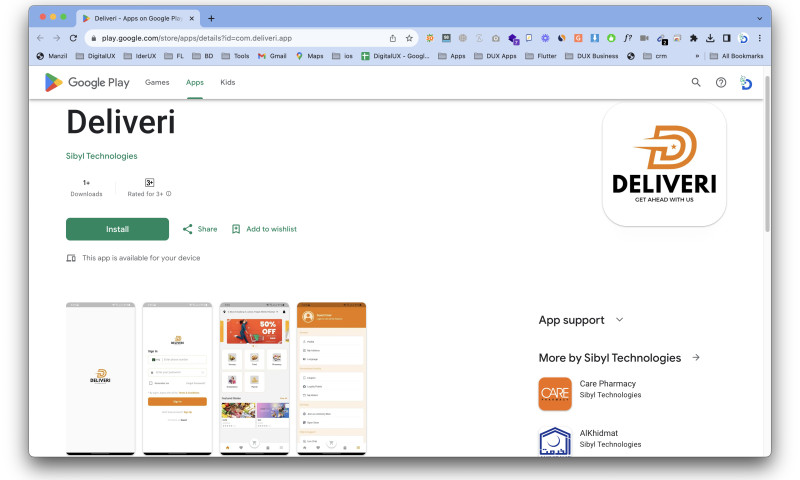The height and width of the screenshot is (480, 800).
Task: Open the Maps bookmark
Action: [x=310, y=56]
